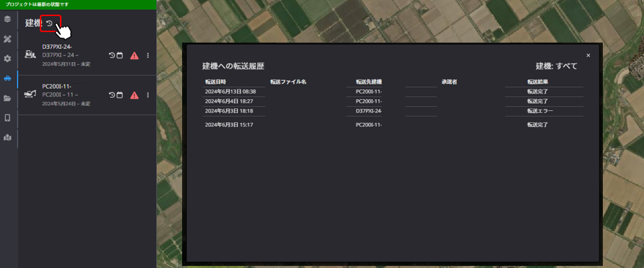The height and width of the screenshot is (268, 644).
Task: Select the 転送エラー row dated 6月3日 18:18
Action: [x=393, y=111]
